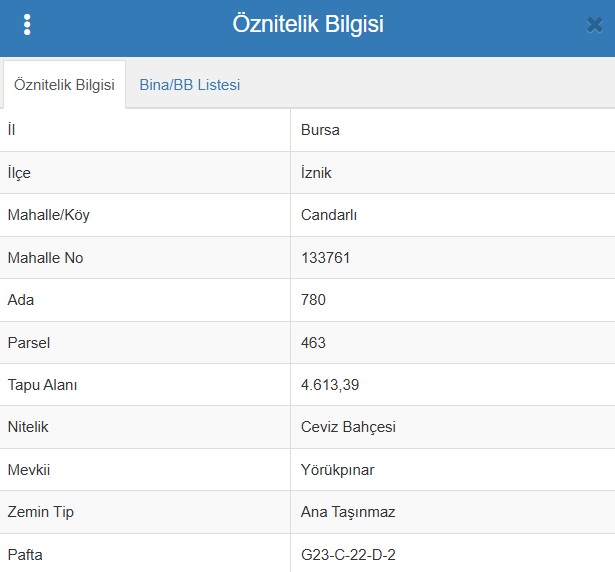
Task: Select Tapu Alanı value 4.613,39
Action: pyautogui.click(x=330, y=385)
